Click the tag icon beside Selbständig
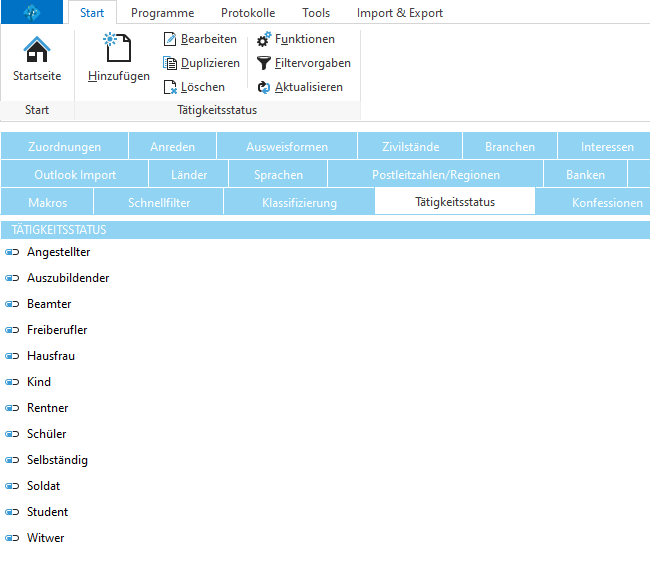650x565 pixels. click(12, 460)
